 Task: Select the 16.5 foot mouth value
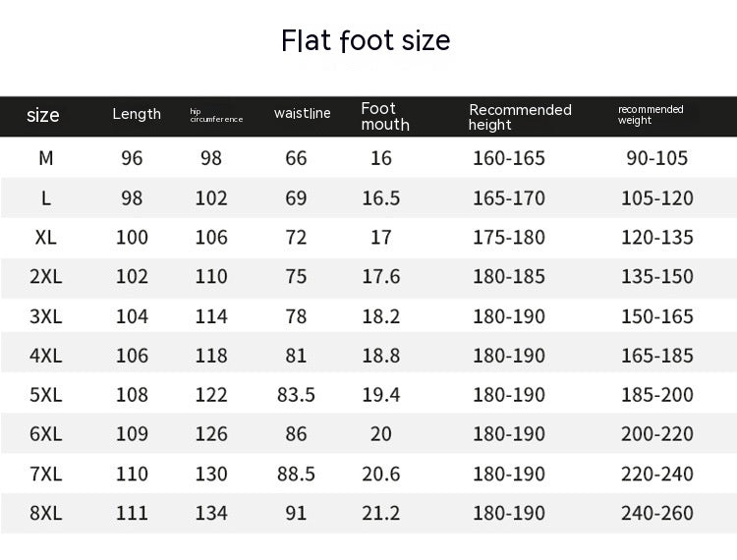(381, 198)
